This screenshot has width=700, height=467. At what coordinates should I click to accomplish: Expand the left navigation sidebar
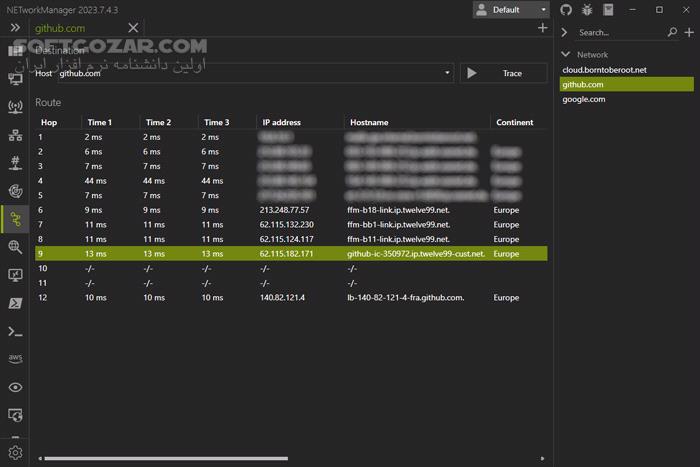(15, 29)
